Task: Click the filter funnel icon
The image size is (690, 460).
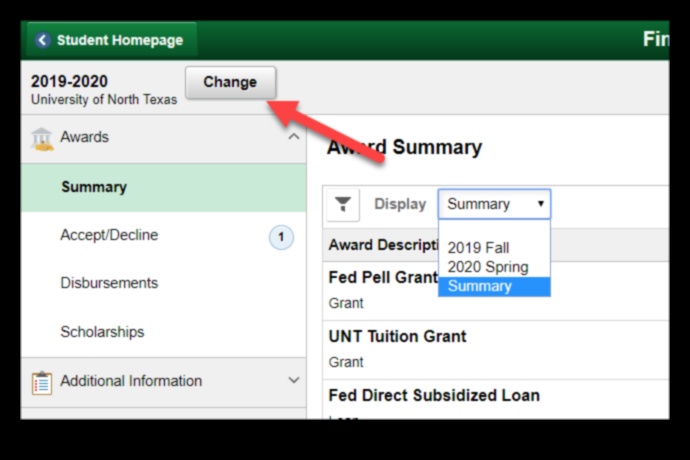Action: pyautogui.click(x=343, y=205)
